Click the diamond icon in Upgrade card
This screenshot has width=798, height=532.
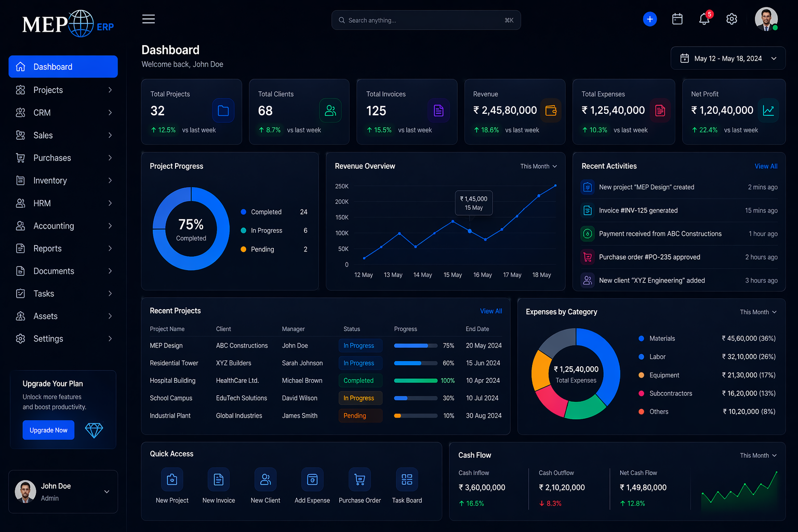[94, 430]
